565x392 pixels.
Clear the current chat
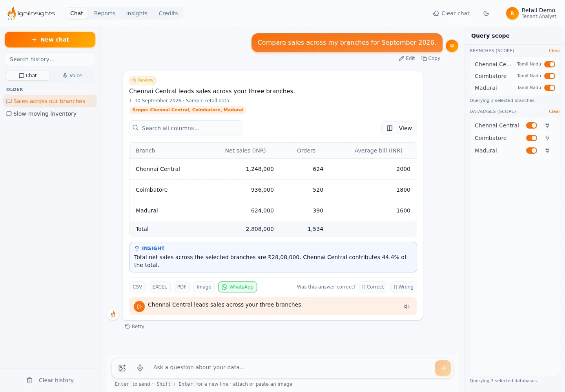click(451, 13)
